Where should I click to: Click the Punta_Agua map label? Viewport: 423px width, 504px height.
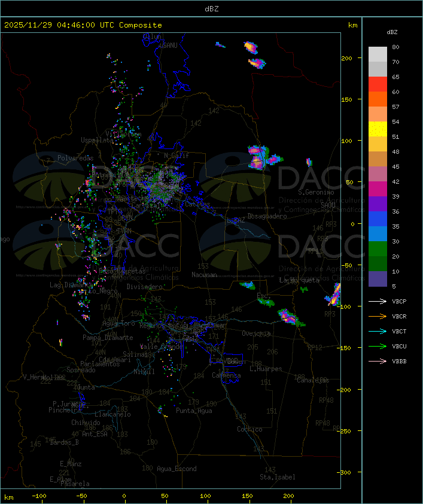point(194,411)
